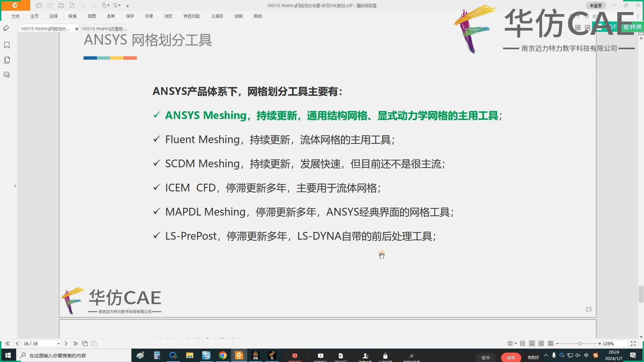Viewport: 644px width, 362px height.
Task: Select continuous facing pages layout
Action: point(551,344)
